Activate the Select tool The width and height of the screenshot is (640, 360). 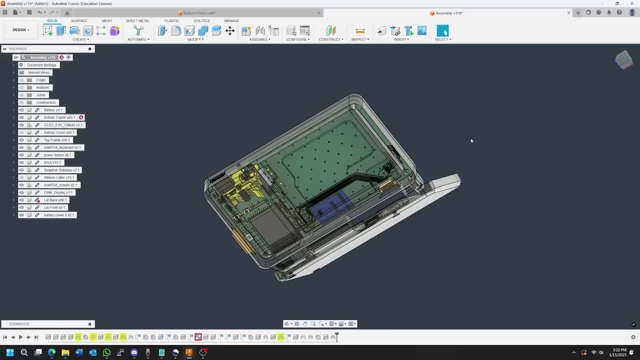pyautogui.click(x=442, y=31)
